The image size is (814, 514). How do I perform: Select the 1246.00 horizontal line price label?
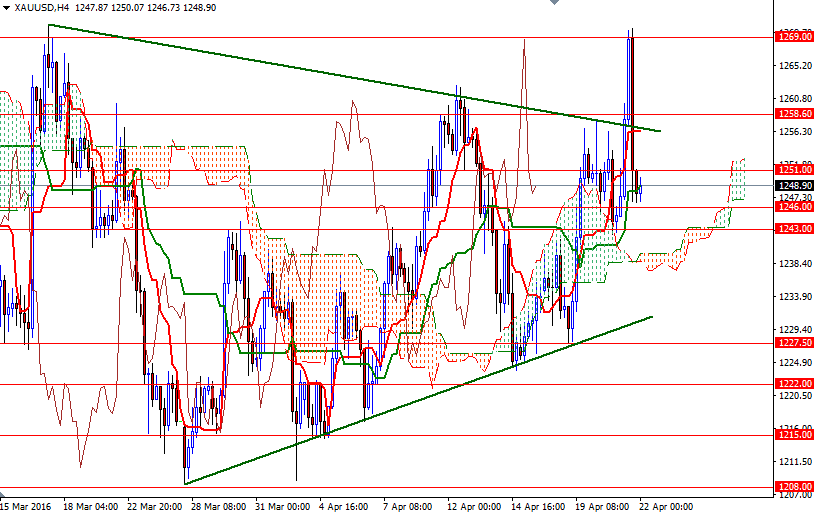794,207
